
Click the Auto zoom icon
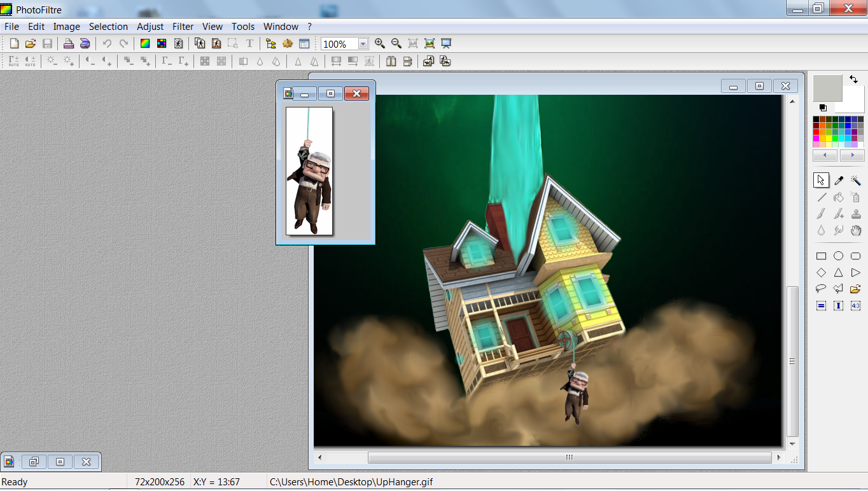[430, 43]
